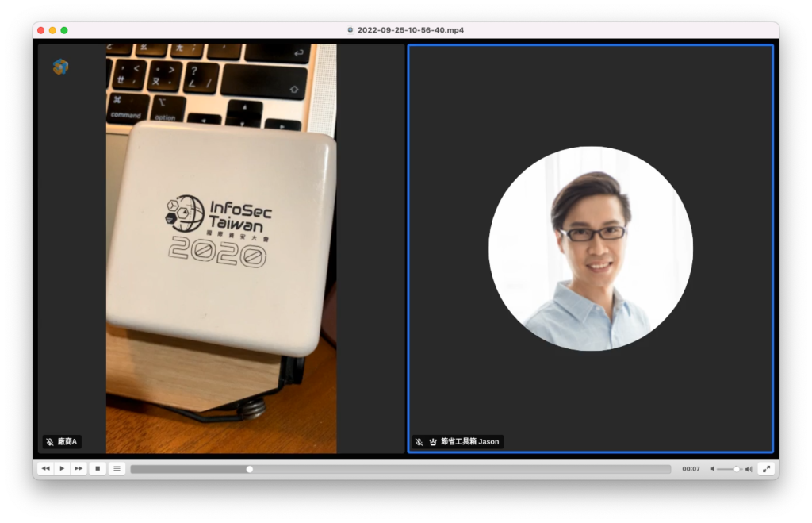This screenshot has height=523, width=812.
Task: Click the document proxy icon in title bar
Action: pos(350,30)
